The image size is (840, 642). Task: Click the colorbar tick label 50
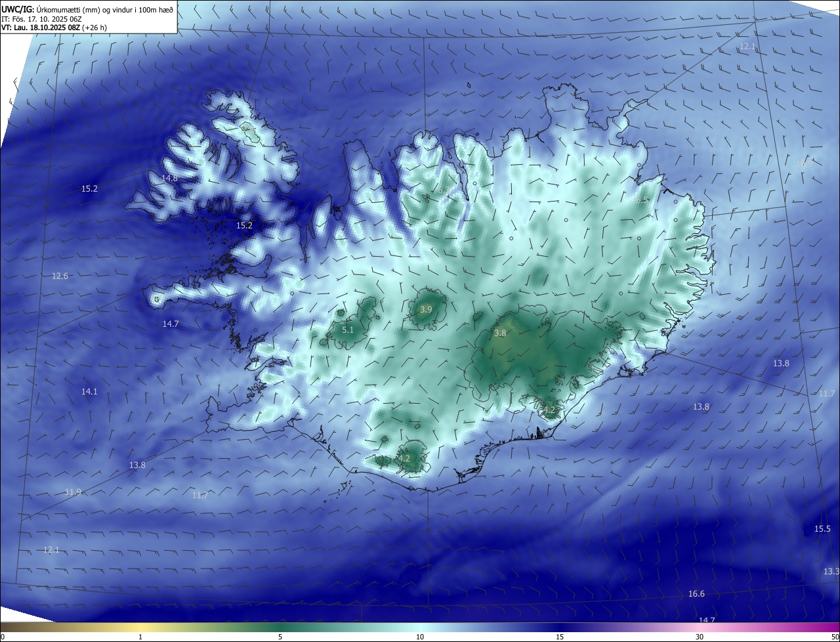835,637
